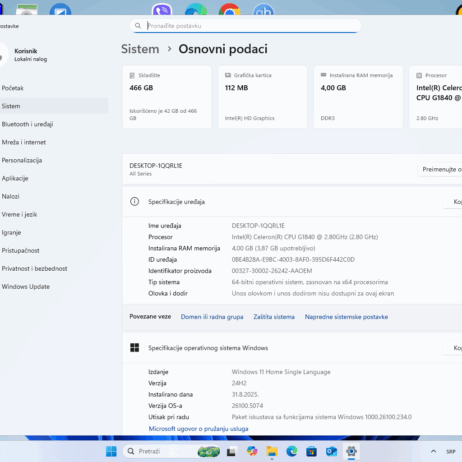Open Napredne sistemske postavke link
The image size is (462, 462).
point(346,317)
